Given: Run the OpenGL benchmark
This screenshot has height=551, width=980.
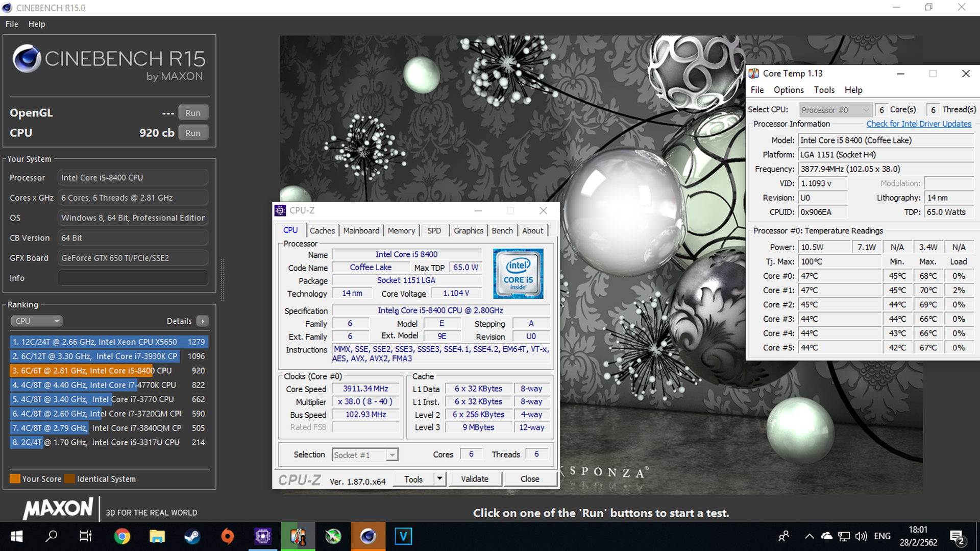Looking at the screenshot, I should click(x=193, y=113).
